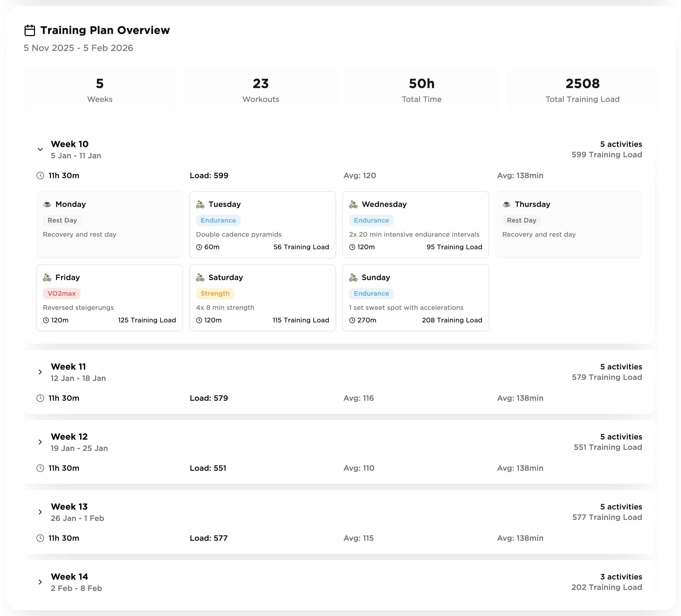
Task: Expand the Week 14 chevron
Action: pos(40,582)
